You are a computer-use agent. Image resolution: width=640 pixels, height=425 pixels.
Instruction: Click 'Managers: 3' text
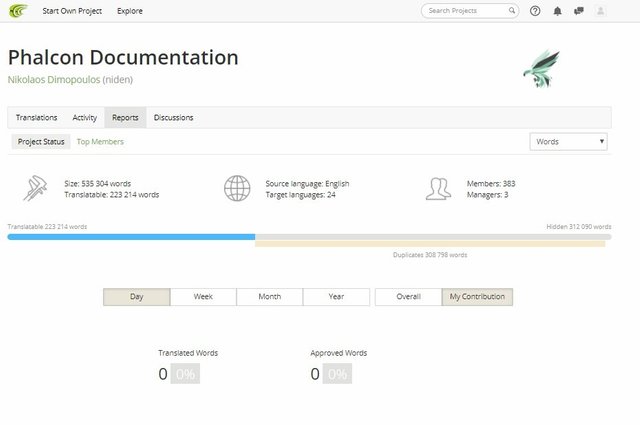point(487,195)
